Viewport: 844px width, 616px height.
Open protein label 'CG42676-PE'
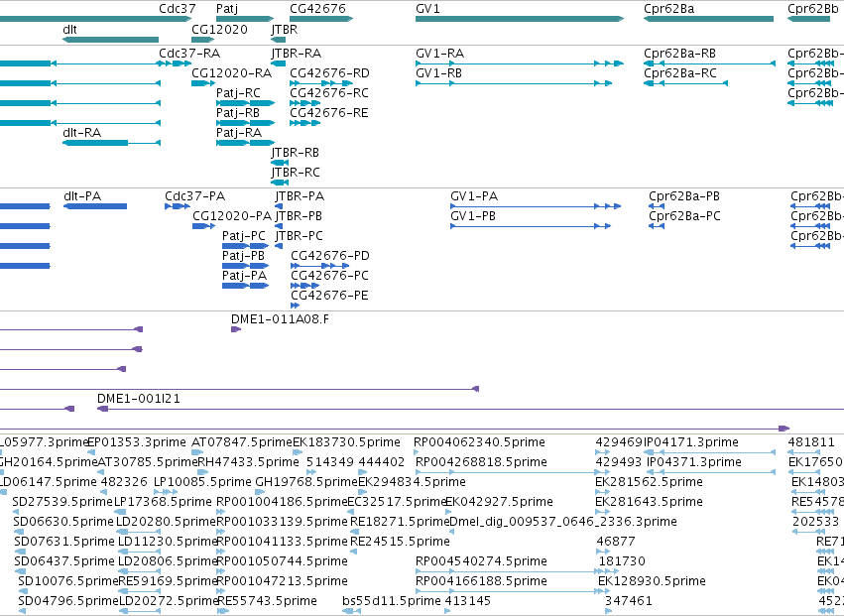(x=330, y=295)
